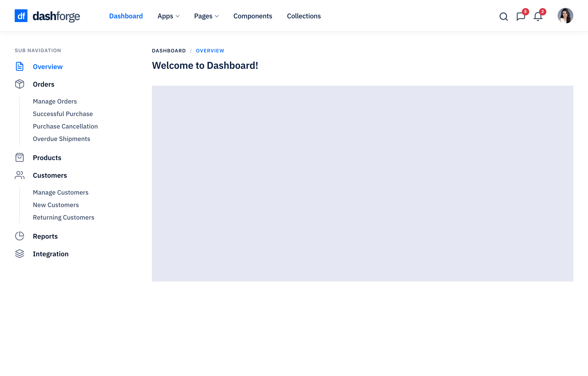Click the Reports pie chart icon
Viewport: 588px width, 376px height.
point(20,236)
